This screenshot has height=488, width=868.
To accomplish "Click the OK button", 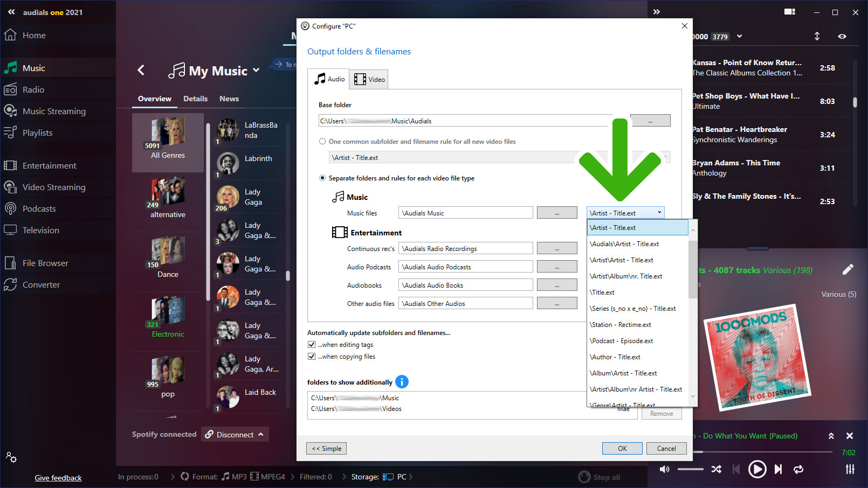I will (622, 448).
